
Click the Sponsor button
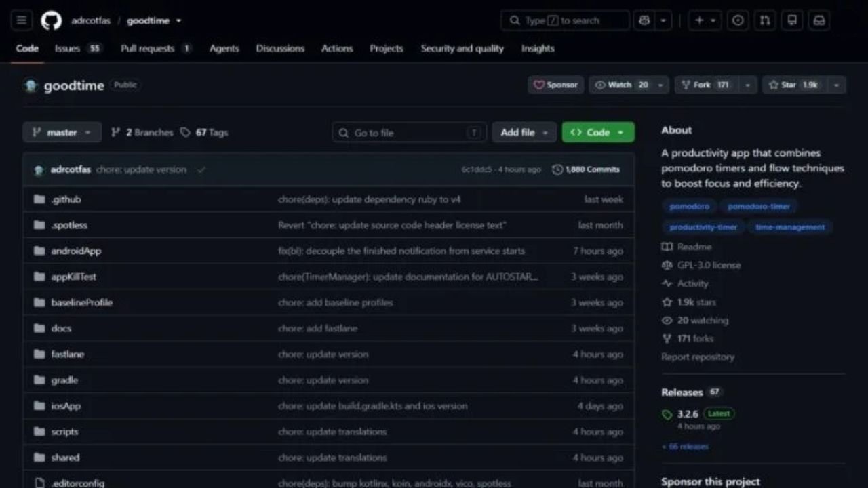pyautogui.click(x=555, y=85)
